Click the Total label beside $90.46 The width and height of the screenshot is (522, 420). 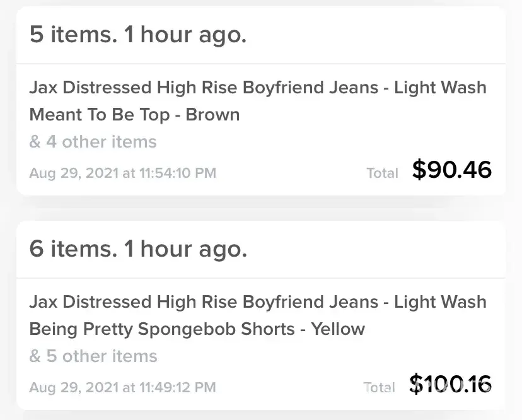tap(382, 173)
